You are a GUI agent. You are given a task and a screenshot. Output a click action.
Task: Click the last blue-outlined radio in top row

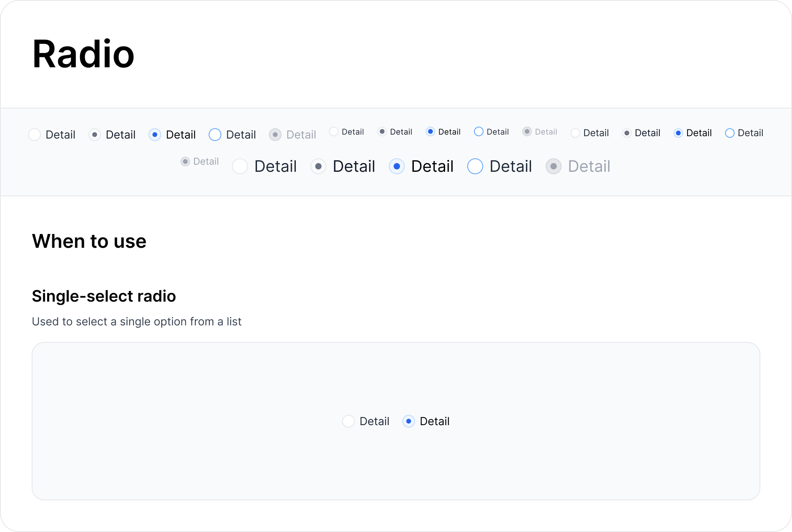[x=730, y=133]
